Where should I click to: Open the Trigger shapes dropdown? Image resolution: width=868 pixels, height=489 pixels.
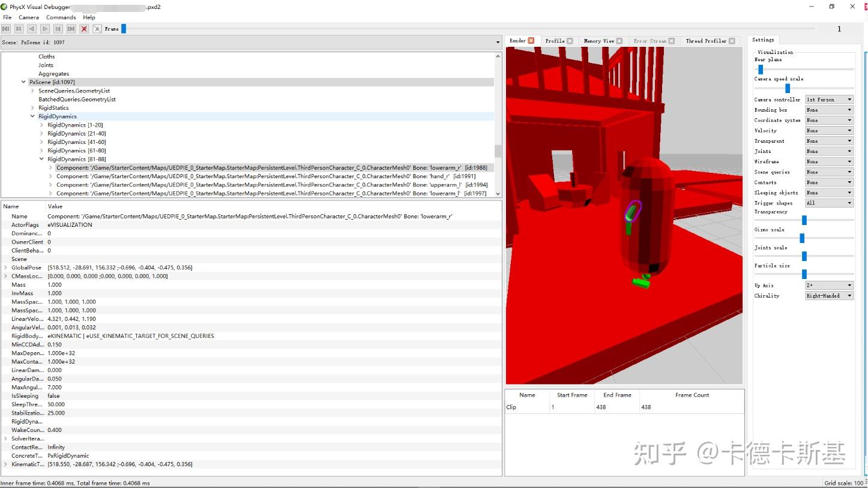[x=829, y=203]
